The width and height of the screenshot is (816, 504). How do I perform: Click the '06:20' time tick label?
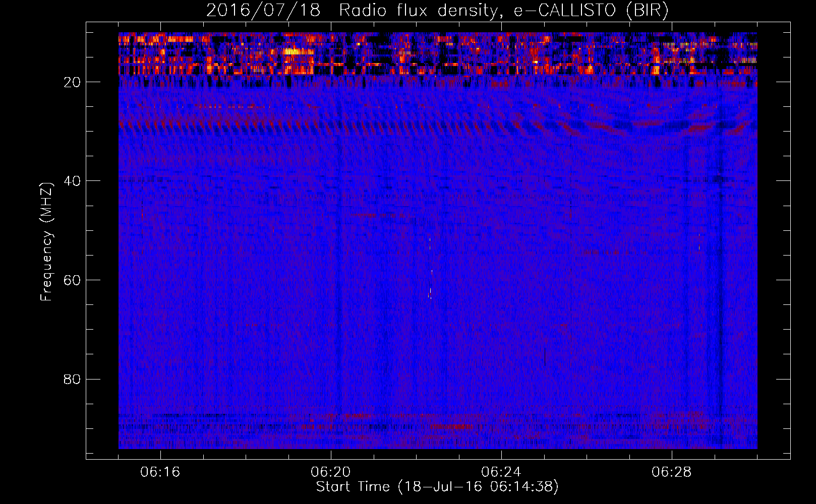[331, 472]
